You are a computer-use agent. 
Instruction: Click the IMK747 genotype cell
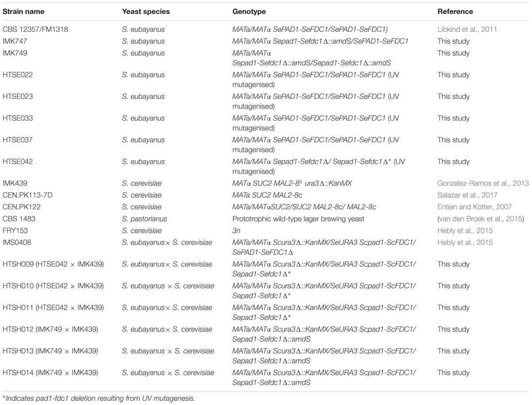[x=320, y=41]
